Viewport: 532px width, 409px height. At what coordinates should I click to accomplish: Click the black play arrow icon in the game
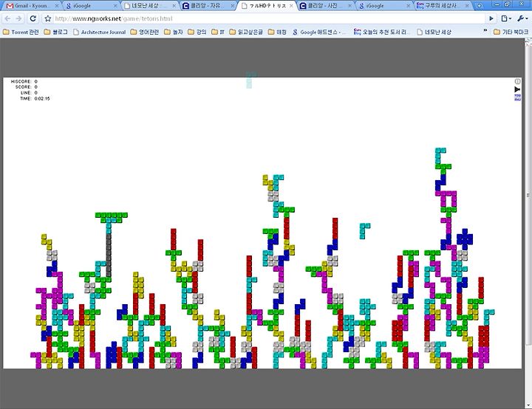point(517,89)
